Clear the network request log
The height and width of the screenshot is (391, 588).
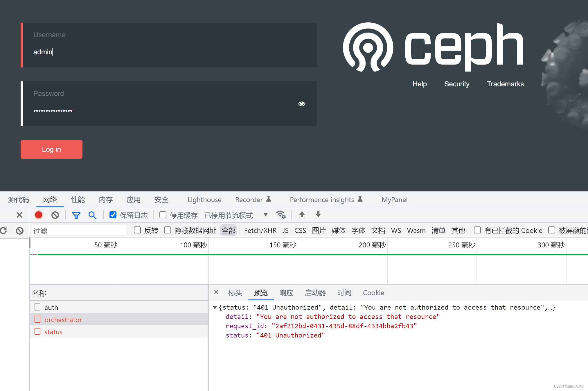[55, 215]
